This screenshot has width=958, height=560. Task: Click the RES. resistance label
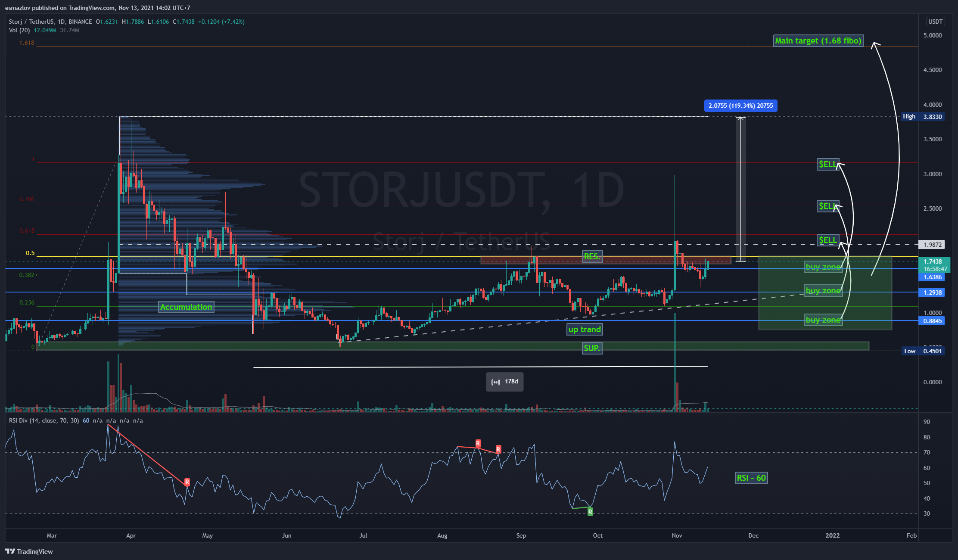click(x=592, y=257)
